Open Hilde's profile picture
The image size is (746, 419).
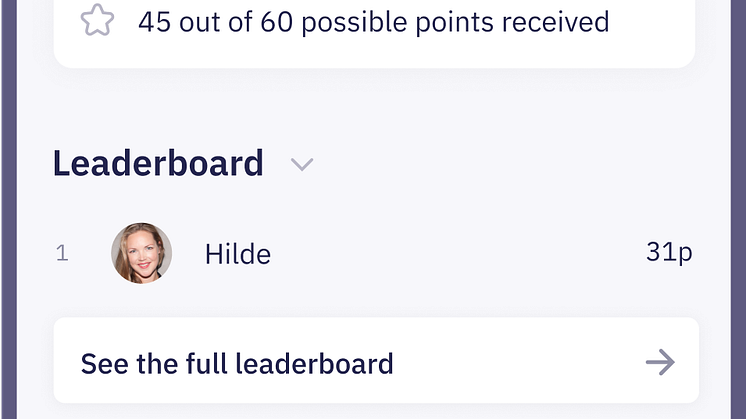141,253
